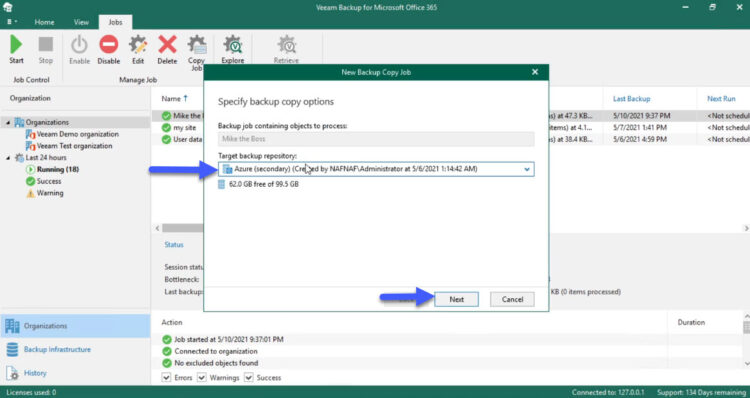Start the selected backup job

pyautogui.click(x=16, y=49)
